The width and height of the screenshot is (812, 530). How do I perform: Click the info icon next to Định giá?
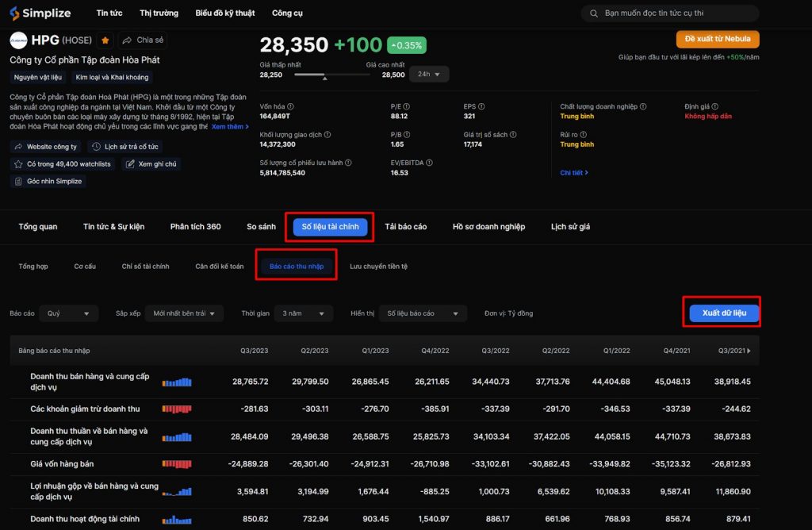pos(715,106)
